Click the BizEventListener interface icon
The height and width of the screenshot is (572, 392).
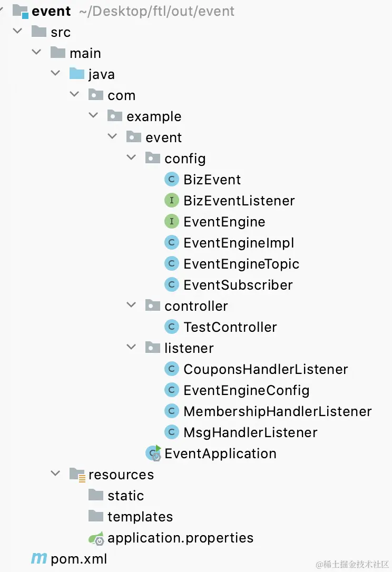tap(172, 201)
